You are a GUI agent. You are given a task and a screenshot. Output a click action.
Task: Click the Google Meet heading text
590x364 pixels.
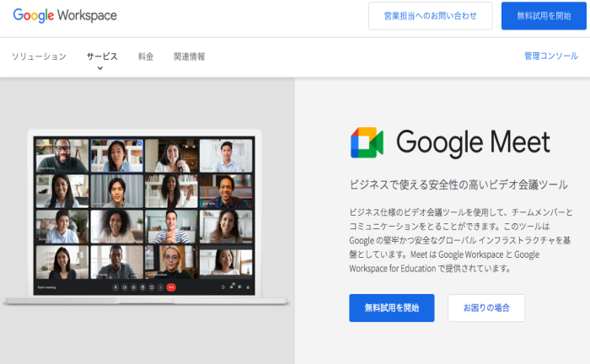[x=473, y=143]
